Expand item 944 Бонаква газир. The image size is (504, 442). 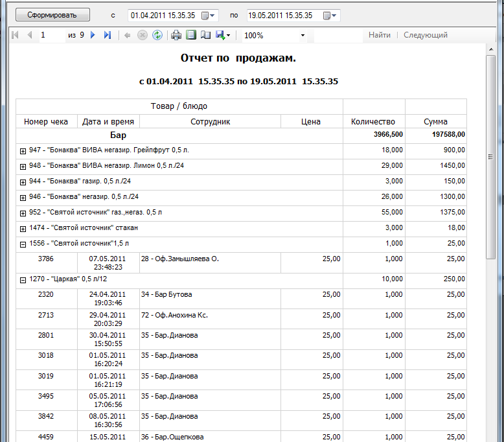[x=23, y=182]
